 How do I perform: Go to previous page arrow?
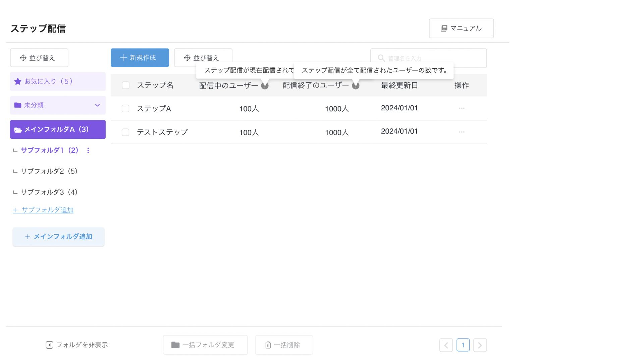pos(446,345)
